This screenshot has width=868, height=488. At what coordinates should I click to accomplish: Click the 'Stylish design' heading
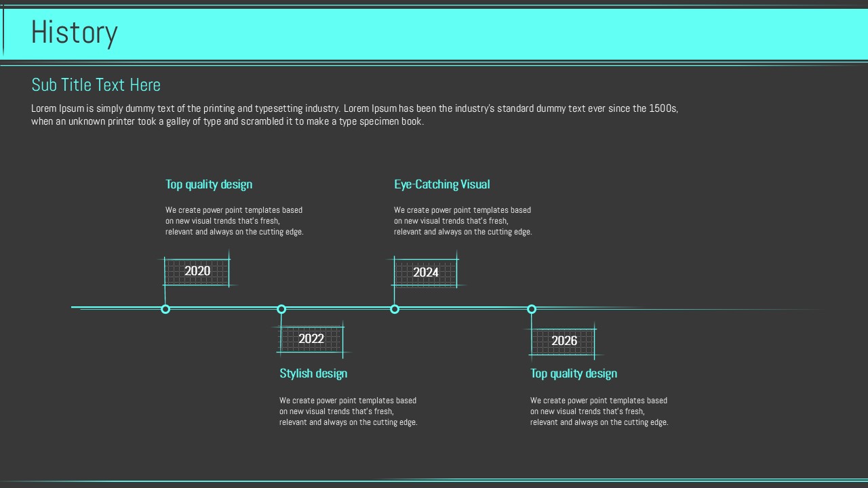[313, 373]
